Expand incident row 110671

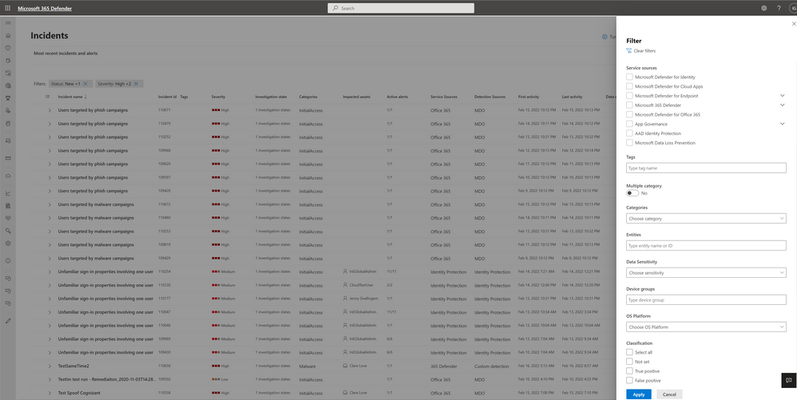49,110
